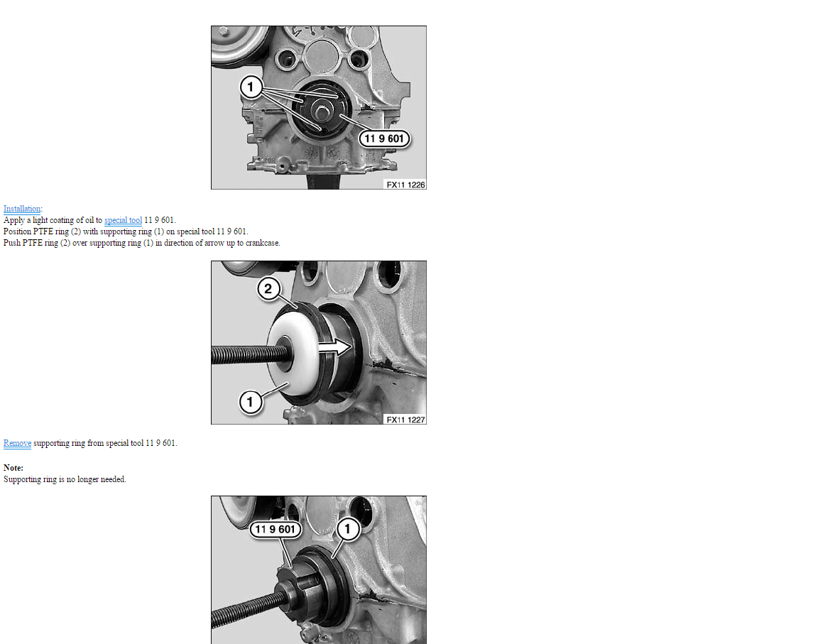Select the second engine image FX11 1227
The width and height of the screenshot is (818, 644).
click(319, 343)
